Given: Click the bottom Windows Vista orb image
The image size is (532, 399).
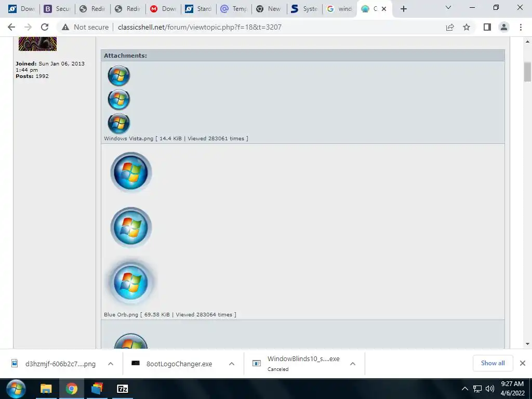Looking at the screenshot, I should click(119, 124).
